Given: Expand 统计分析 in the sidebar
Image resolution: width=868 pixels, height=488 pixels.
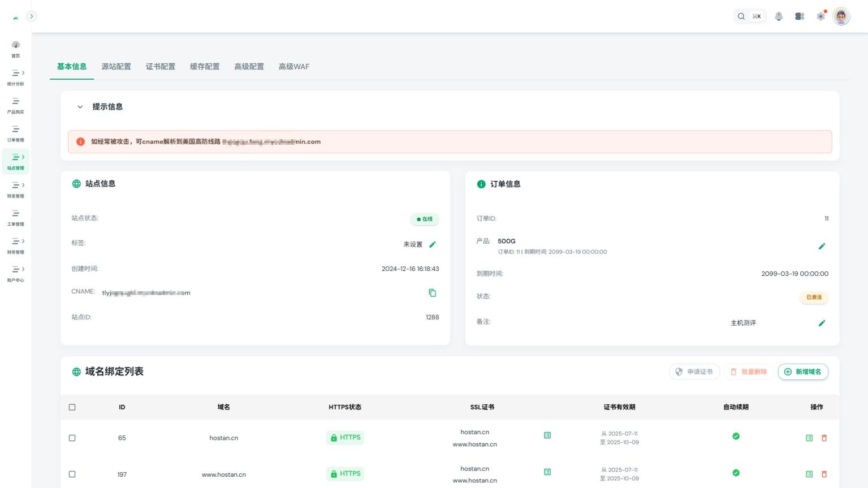Looking at the screenshot, I should (16, 77).
